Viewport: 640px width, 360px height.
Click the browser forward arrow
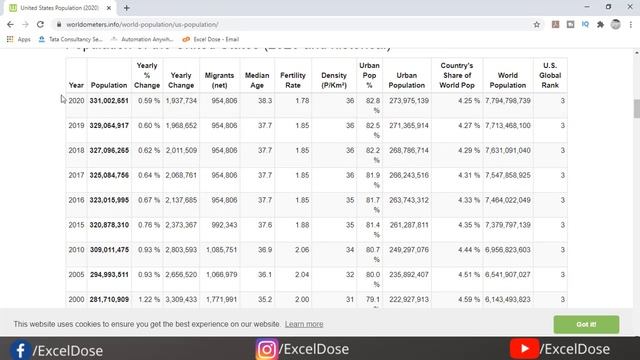[25, 24]
